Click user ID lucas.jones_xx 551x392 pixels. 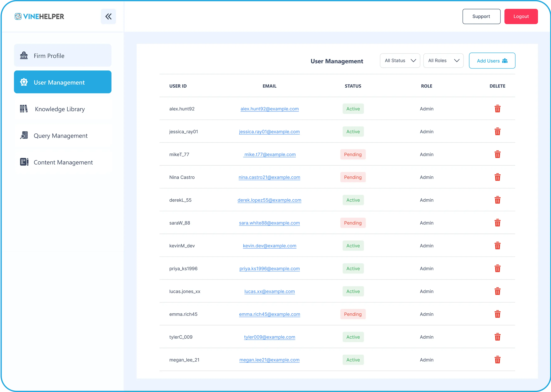click(185, 291)
